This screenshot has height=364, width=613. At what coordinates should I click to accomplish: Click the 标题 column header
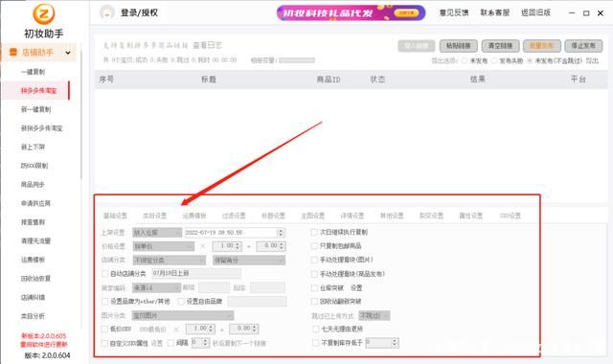[x=209, y=80]
